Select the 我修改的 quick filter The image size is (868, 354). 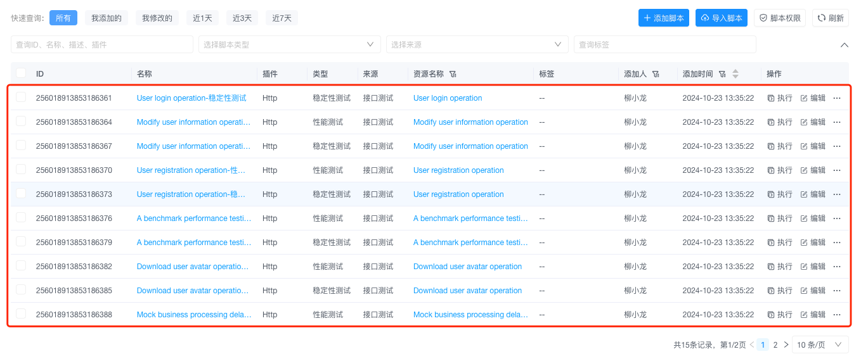(157, 18)
